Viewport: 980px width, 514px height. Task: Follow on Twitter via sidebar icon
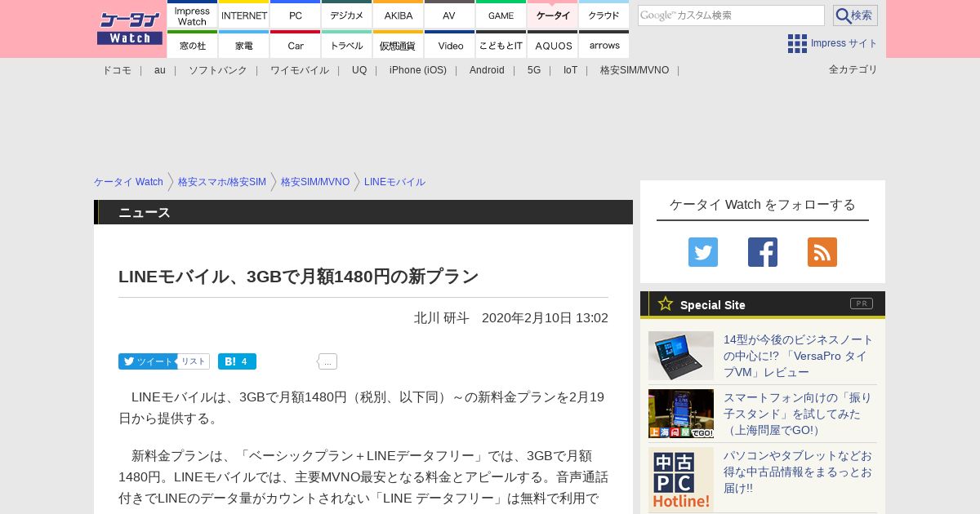(703, 252)
